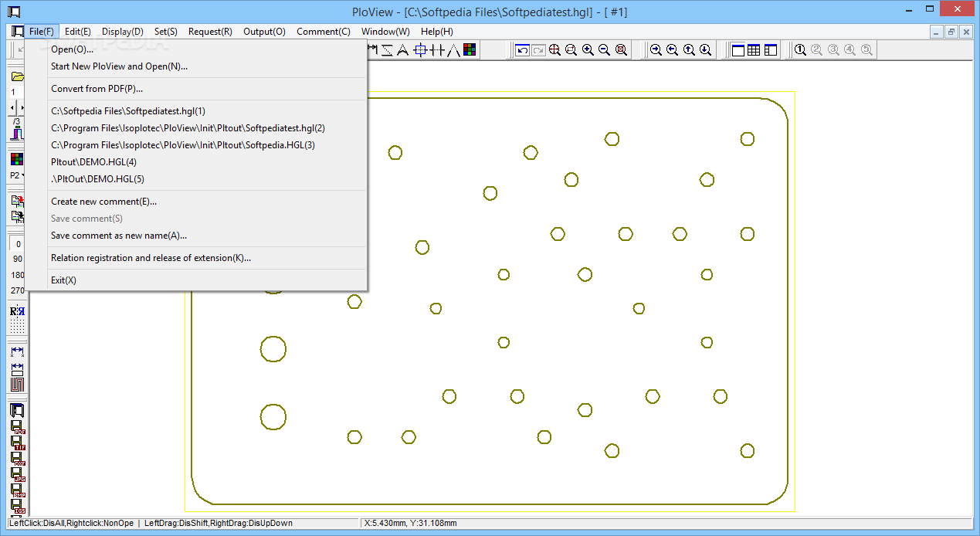Open the Help(H) menu
Image resolution: width=980 pixels, height=536 pixels.
(x=437, y=32)
